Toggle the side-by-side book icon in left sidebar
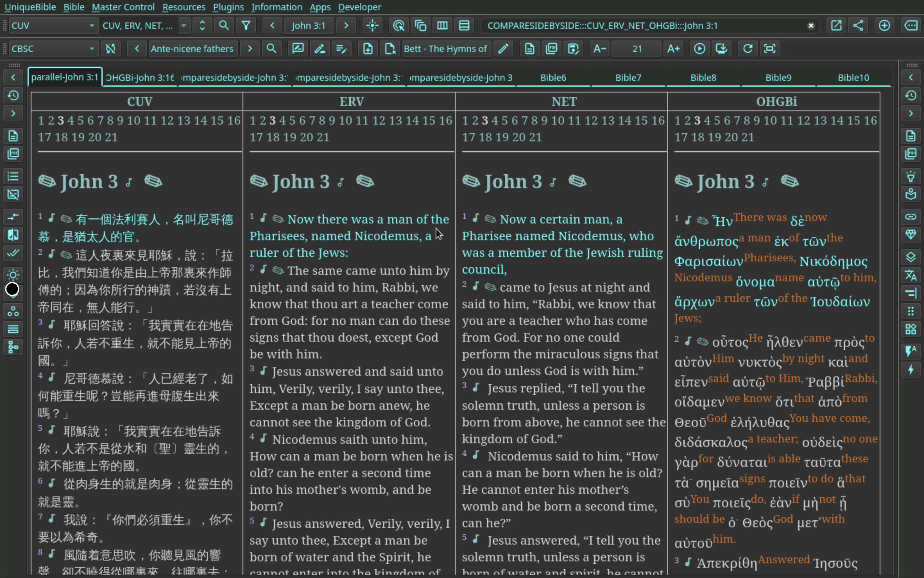The image size is (924, 578). tap(13, 235)
